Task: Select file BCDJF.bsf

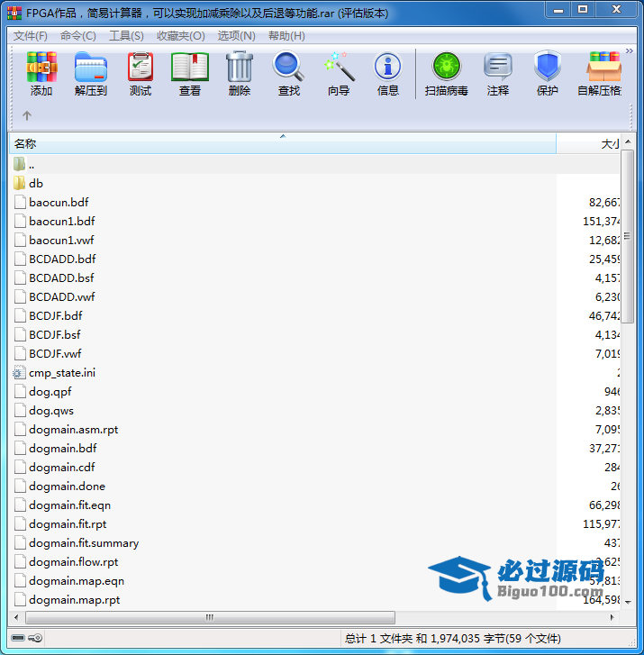Action: click(x=55, y=334)
